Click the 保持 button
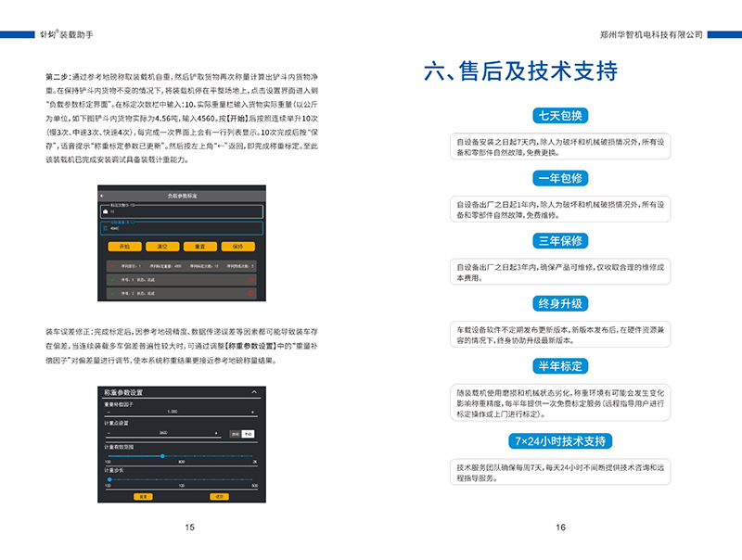The height and width of the screenshot is (560, 742). click(238, 247)
